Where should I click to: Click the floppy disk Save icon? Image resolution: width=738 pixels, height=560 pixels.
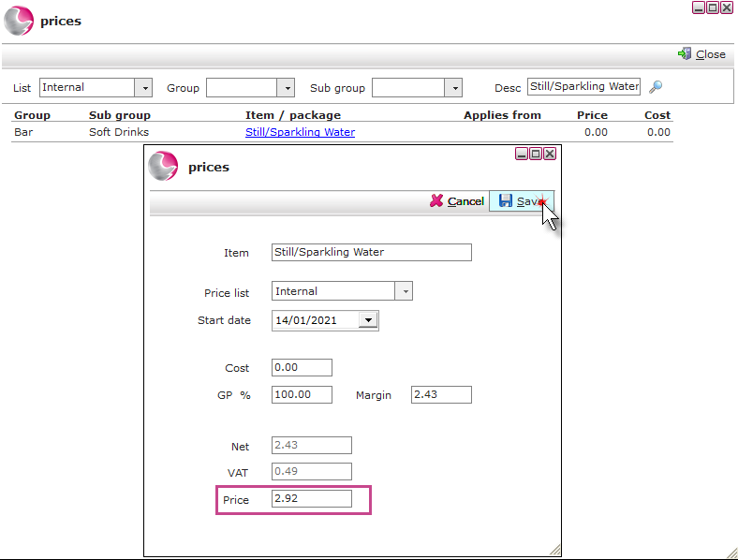tap(506, 200)
